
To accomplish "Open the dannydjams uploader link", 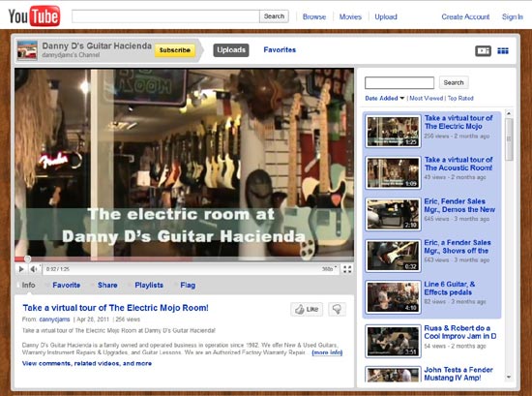I will click(54, 320).
